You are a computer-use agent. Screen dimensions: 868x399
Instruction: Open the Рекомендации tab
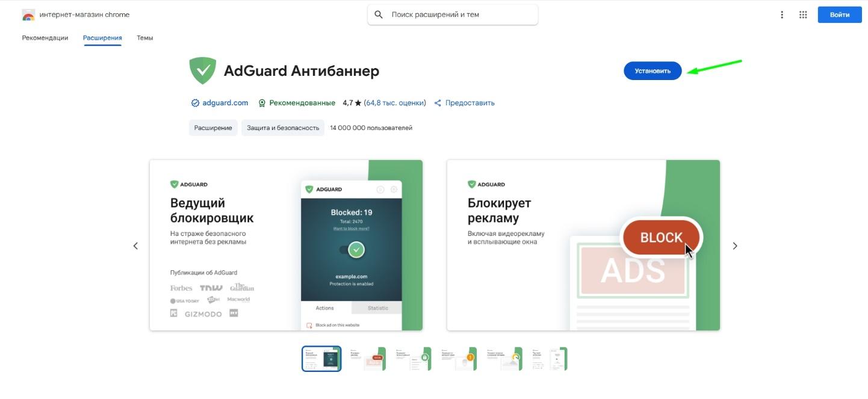coord(45,37)
